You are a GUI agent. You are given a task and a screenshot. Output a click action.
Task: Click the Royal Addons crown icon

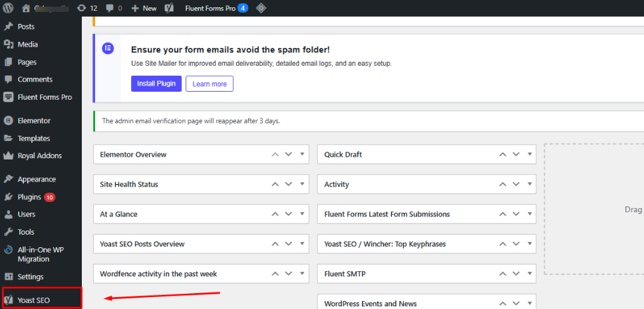[9, 156]
